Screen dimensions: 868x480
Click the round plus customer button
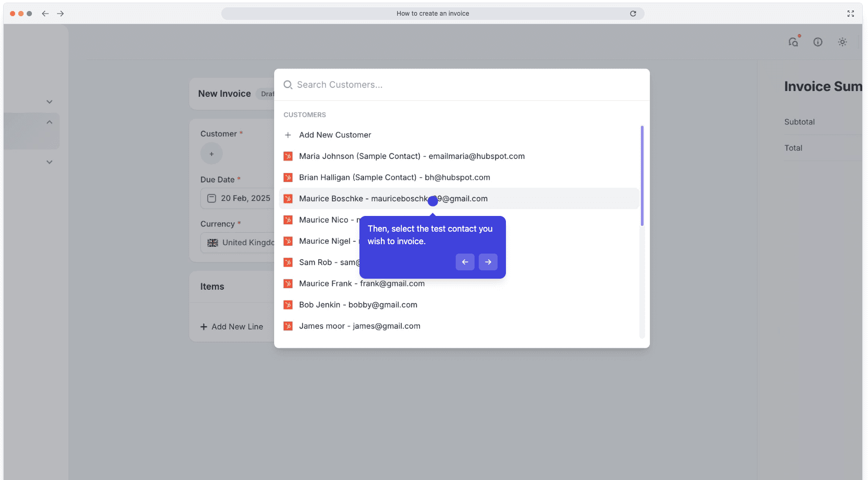tap(211, 154)
